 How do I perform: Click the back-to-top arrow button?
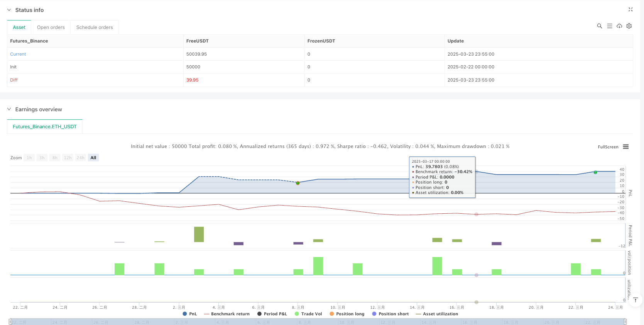pos(636,300)
